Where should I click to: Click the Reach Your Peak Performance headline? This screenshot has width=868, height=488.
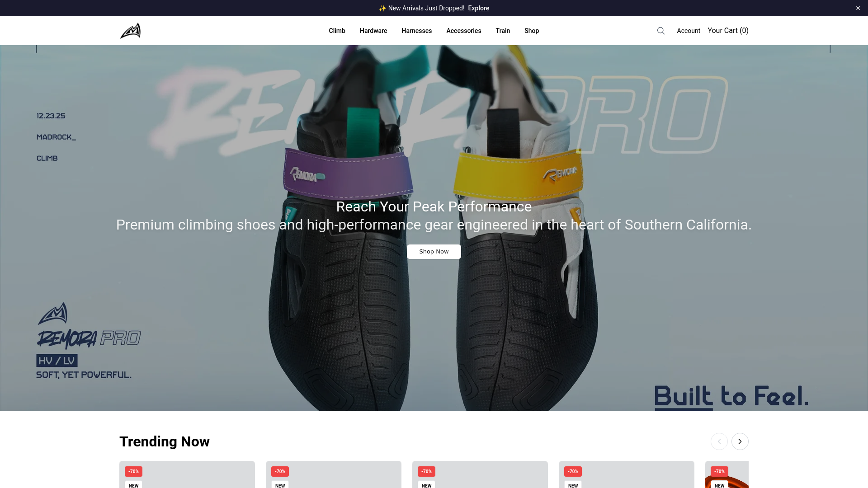pyautogui.click(x=434, y=206)
